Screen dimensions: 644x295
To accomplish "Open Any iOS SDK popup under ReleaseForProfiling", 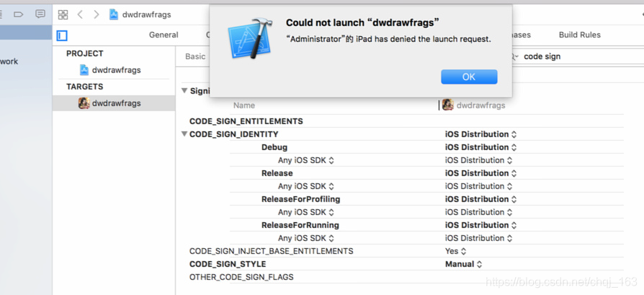I will tap(306, 212).
